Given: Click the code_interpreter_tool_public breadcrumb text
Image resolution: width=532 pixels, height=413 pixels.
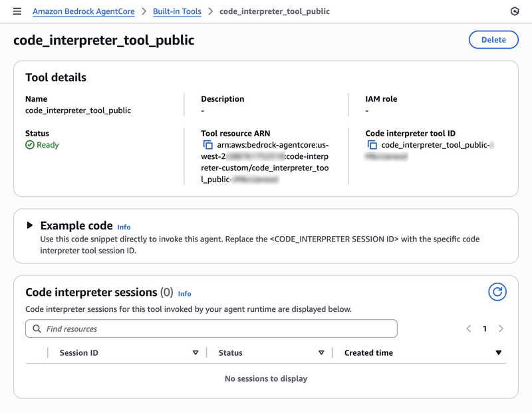Looking at the screenshot, I should (x=275, y=11).
